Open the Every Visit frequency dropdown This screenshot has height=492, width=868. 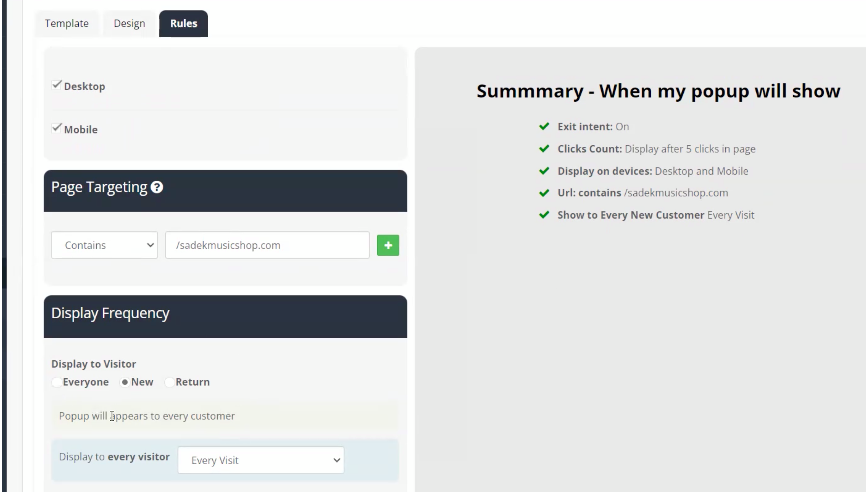click(x=261, y=460)
